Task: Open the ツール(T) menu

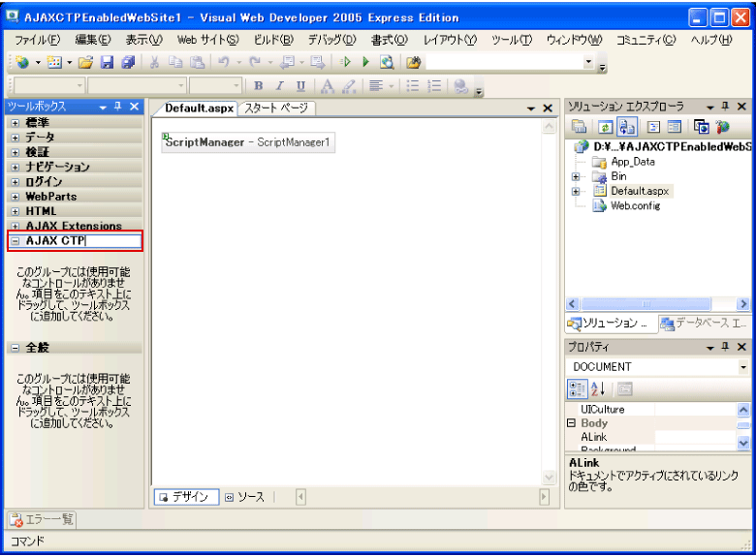Action: pyautogui.click(x=512, y=40)
